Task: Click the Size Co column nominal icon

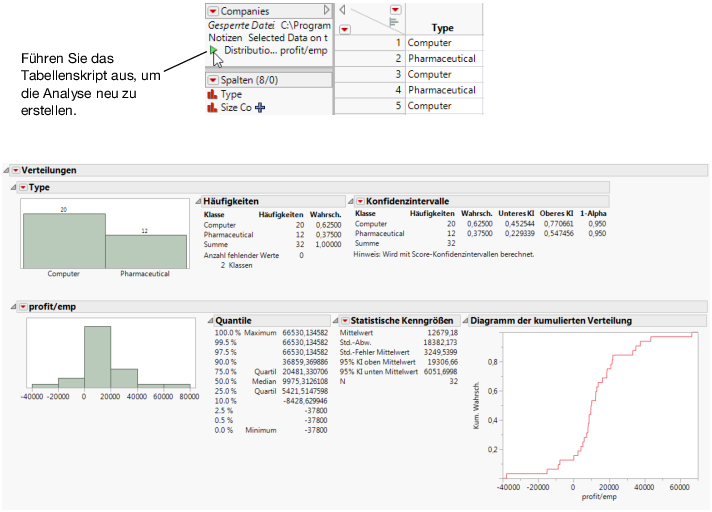Action: pos(212,107)
